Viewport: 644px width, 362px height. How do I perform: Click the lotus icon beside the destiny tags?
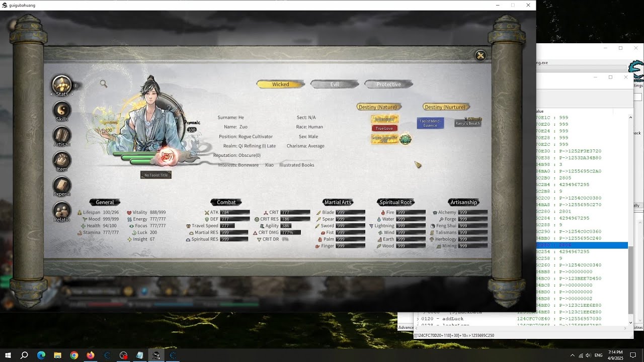point(406,139)
